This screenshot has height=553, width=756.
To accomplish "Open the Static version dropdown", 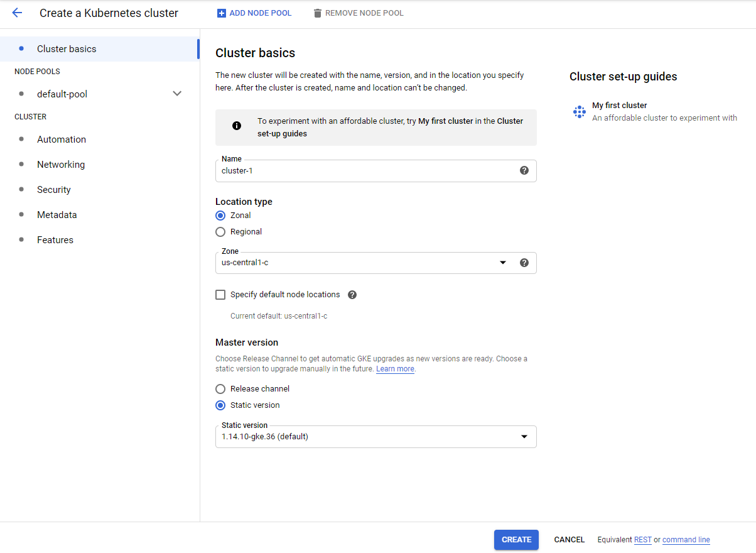I will point(375,437).
